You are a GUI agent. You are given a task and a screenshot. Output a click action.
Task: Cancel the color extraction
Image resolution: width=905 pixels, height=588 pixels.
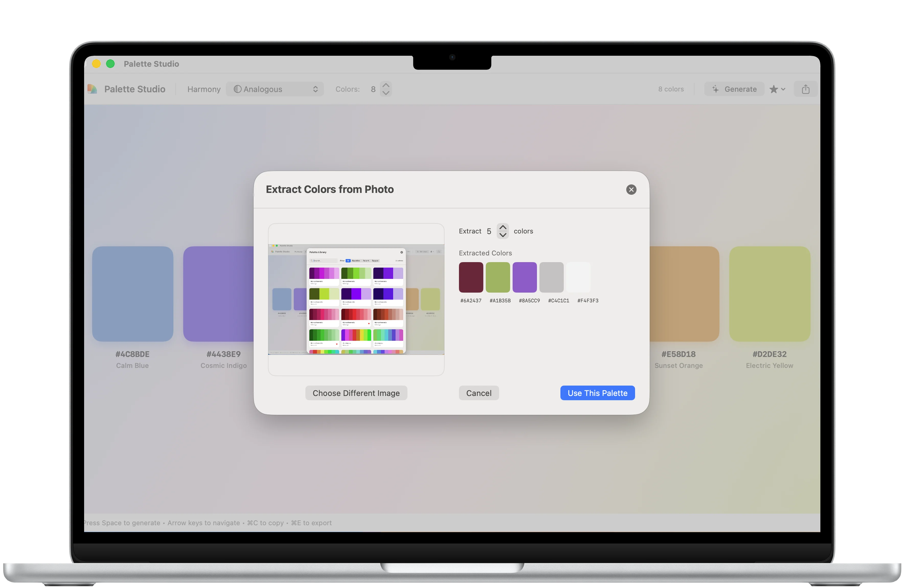coord(478,393)
